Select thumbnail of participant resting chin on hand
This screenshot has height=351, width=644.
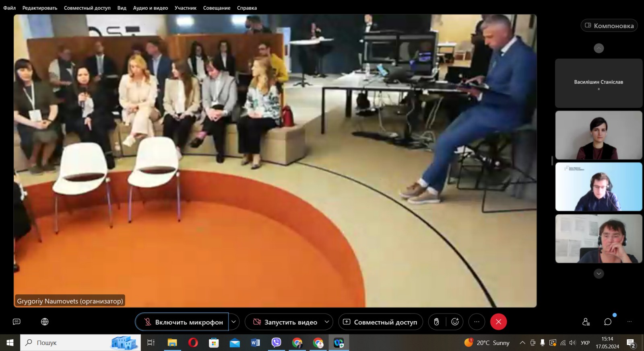[599, 239]
